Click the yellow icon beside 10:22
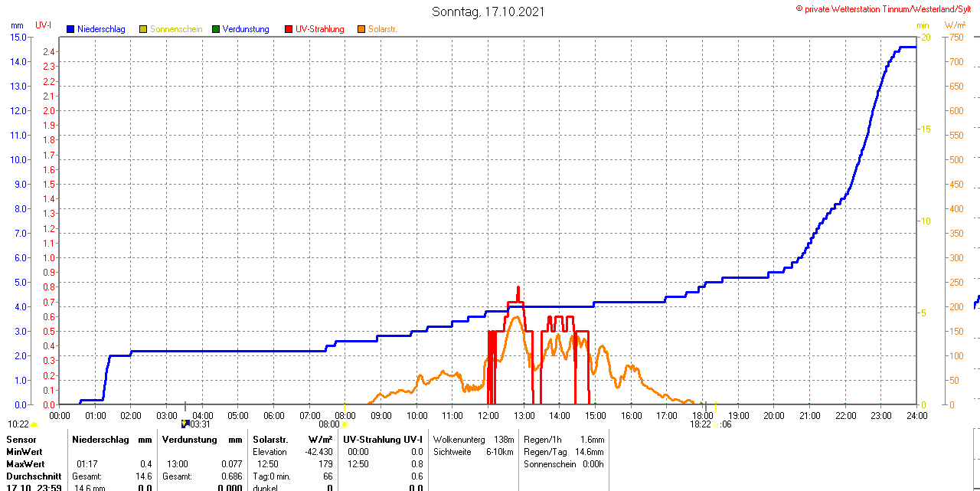Viewport: 980px width, 491px height. pos(34,424)
